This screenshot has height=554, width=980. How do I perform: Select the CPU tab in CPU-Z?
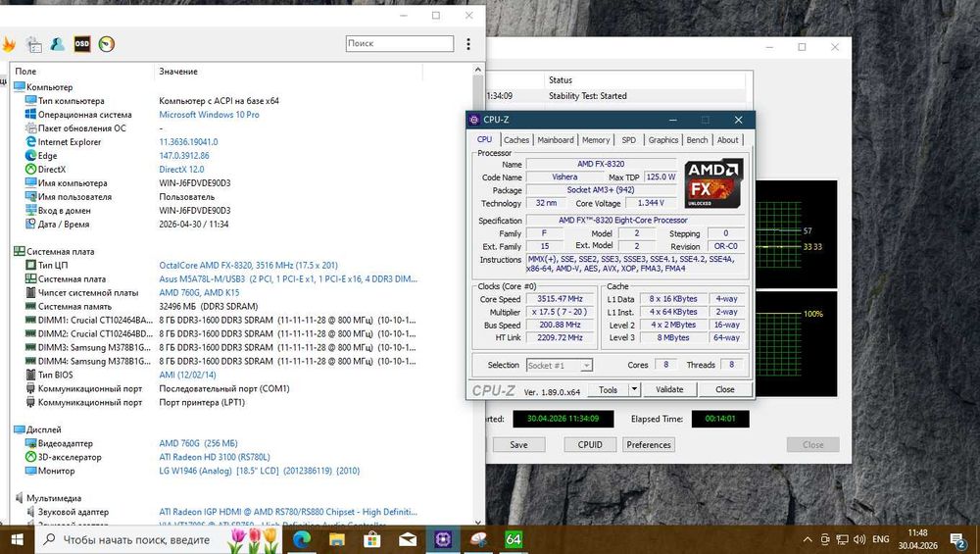coord(484,139)
